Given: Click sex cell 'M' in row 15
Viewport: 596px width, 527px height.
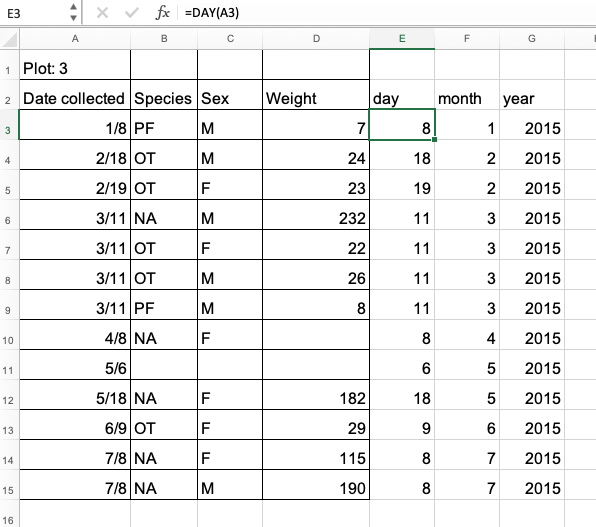Looking at the screenshot, I should point(230,485).
